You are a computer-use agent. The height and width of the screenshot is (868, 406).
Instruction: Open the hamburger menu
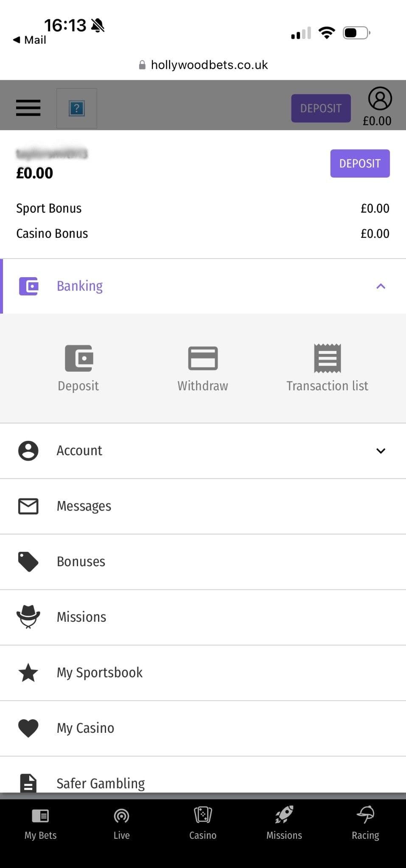[28, 108]
